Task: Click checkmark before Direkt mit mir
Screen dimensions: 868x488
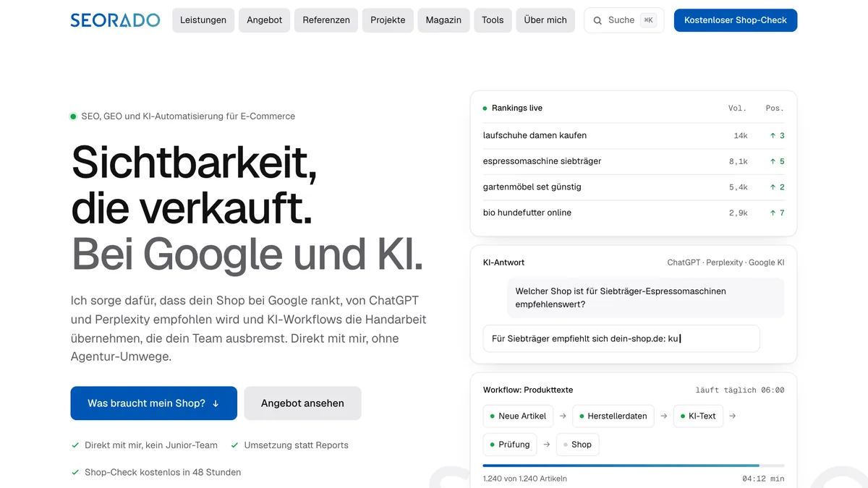Action: coord(75,445)
